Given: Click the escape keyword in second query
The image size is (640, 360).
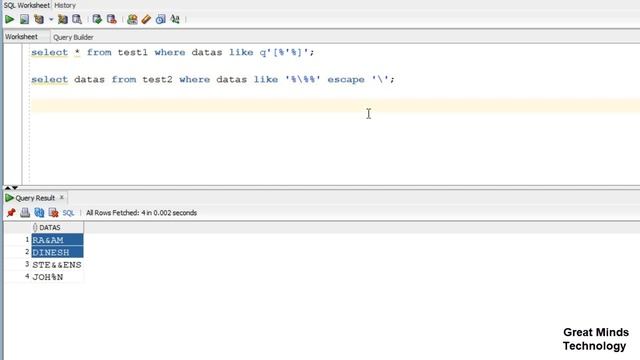Looking at the screenshot, I should point(346,80).
